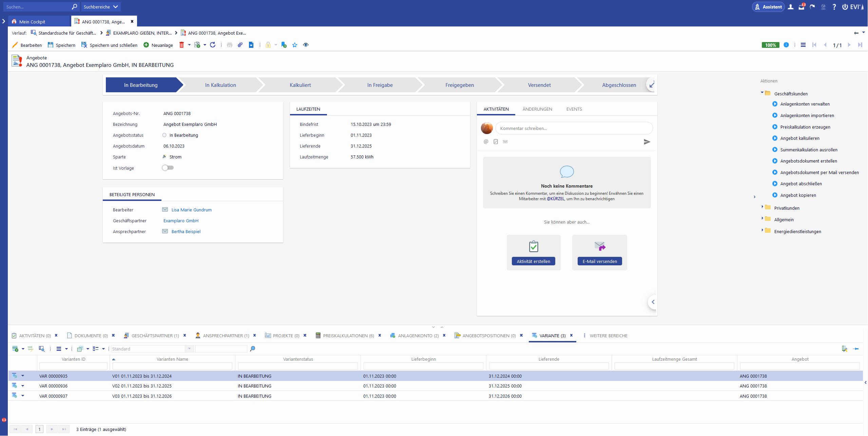Click the favorite star icon

click(x=295, y=45)
